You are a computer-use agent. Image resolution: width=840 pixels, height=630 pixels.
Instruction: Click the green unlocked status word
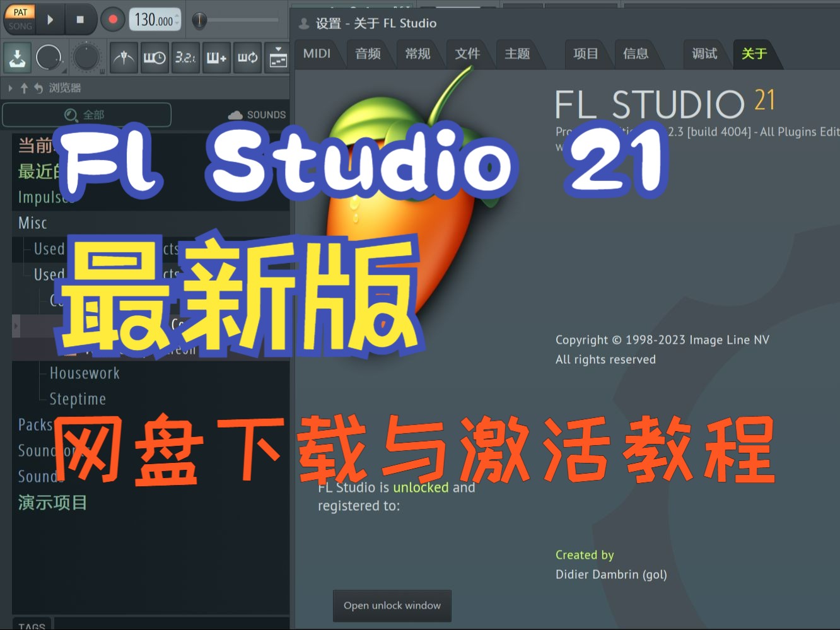[x=421, y=487]
